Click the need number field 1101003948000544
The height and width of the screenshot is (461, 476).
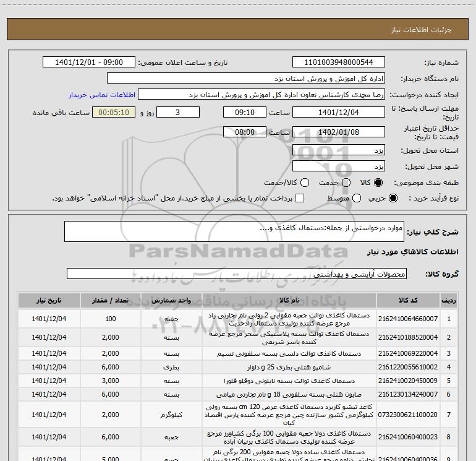[x=339, y=62]
